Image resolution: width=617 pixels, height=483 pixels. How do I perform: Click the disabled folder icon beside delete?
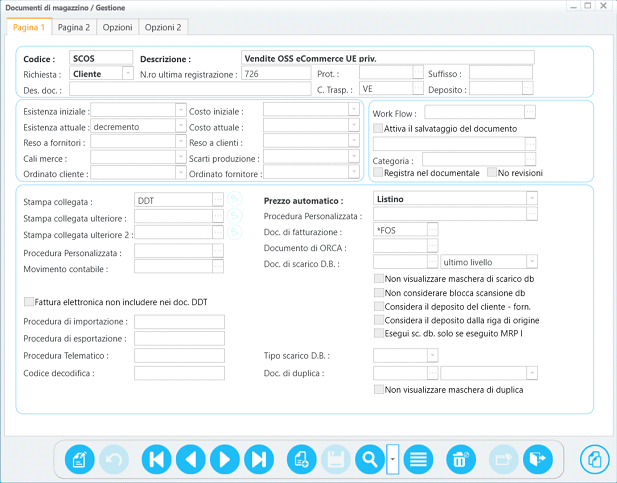(x=503, y=459)
